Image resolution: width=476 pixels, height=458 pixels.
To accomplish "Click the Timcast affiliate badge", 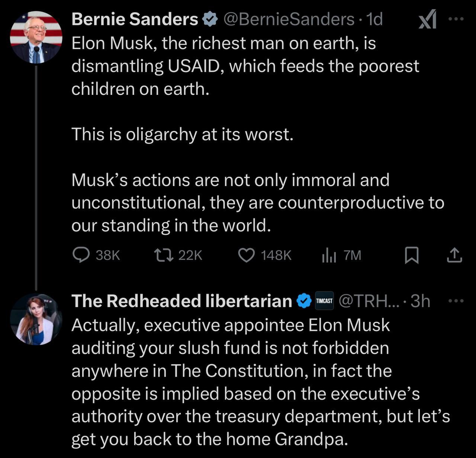I will pyautogui.click(x=325, y=301).
